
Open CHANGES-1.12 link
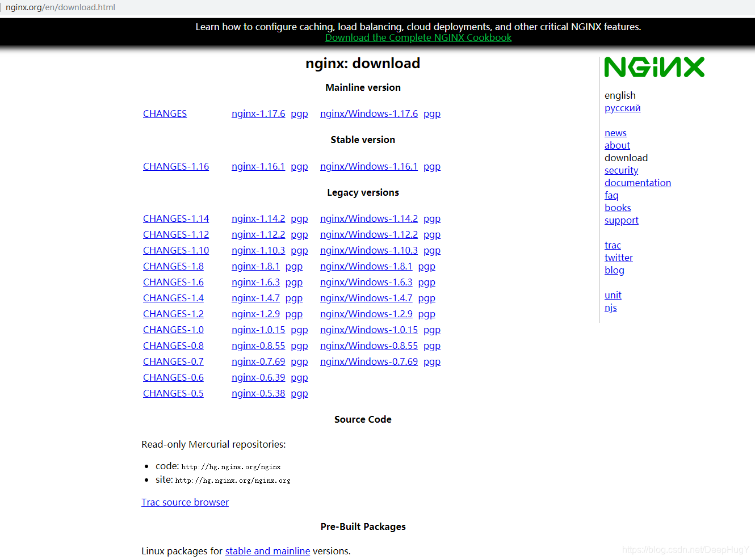176,234
